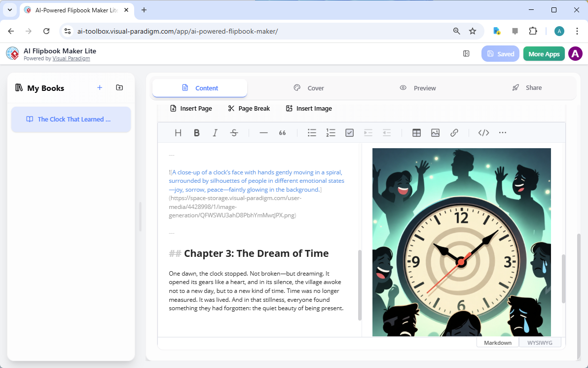Toggle the task list checkbox formatting
Screen dimensions: 588x368
(349, 132)
